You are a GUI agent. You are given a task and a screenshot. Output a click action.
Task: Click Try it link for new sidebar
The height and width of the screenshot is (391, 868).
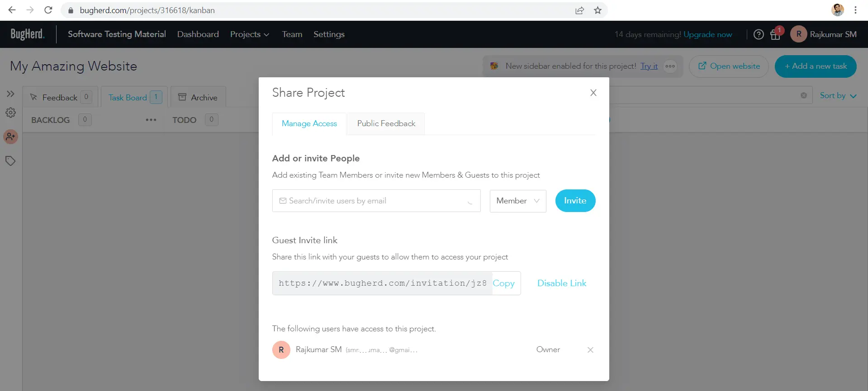coord(649,66)
